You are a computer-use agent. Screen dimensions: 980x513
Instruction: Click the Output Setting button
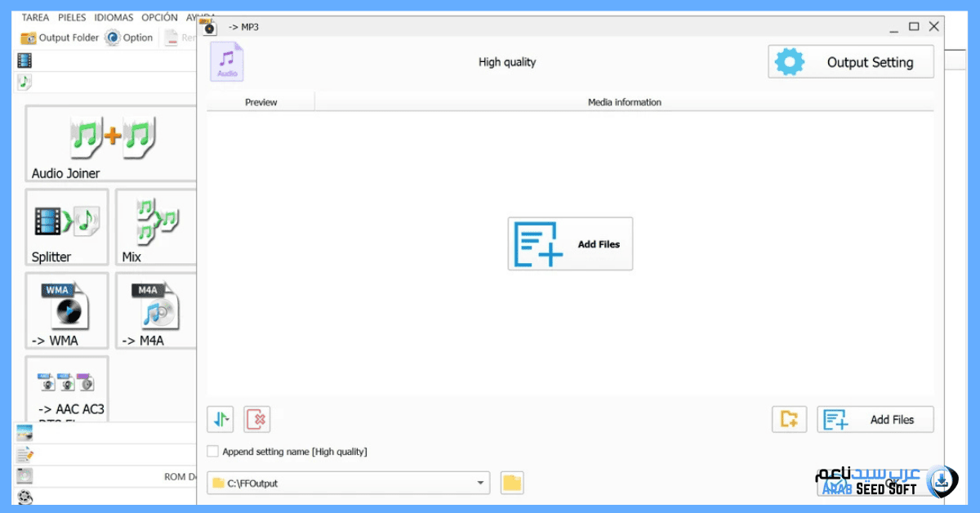(x=850, y=62)
